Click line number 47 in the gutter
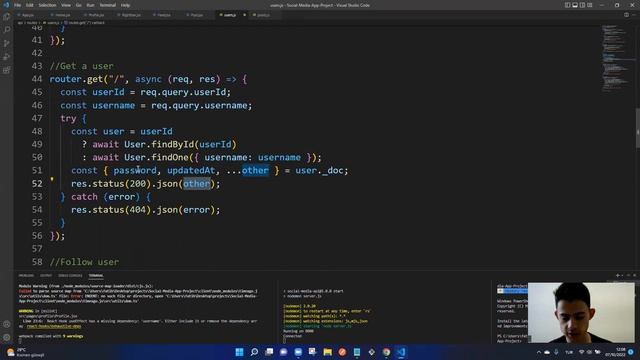The image size is (640, 360). point(37,118)
